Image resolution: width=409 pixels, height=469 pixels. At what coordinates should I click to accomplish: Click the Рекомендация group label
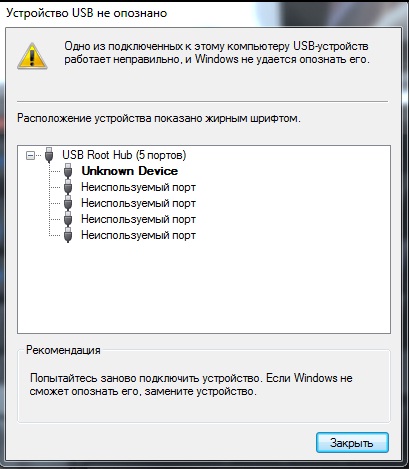point(63,350)
